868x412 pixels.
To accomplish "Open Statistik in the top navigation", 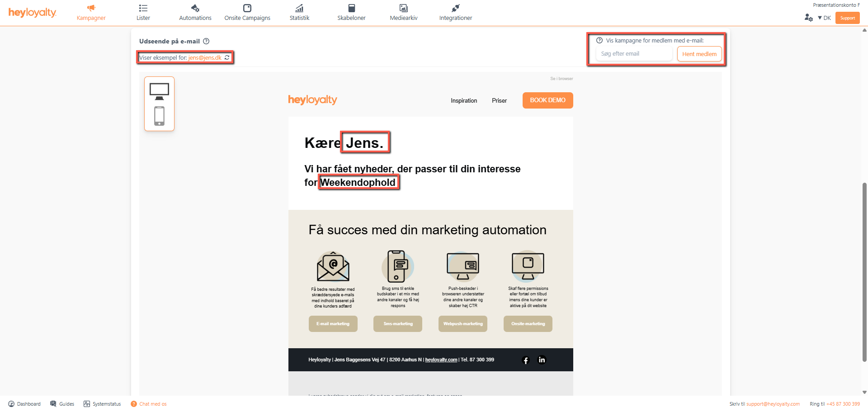I will [299, 12].
